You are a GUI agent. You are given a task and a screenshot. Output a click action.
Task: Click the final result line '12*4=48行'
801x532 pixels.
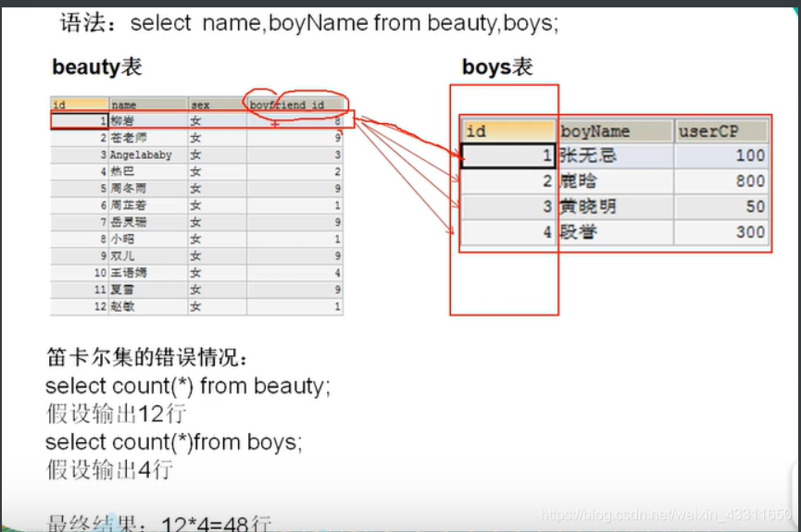216,524
